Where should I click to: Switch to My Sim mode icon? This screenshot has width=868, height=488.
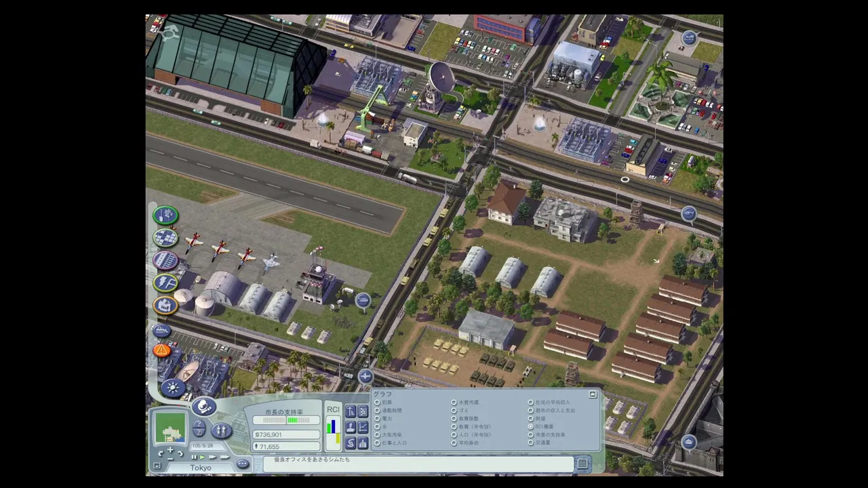tap(221, 430)
